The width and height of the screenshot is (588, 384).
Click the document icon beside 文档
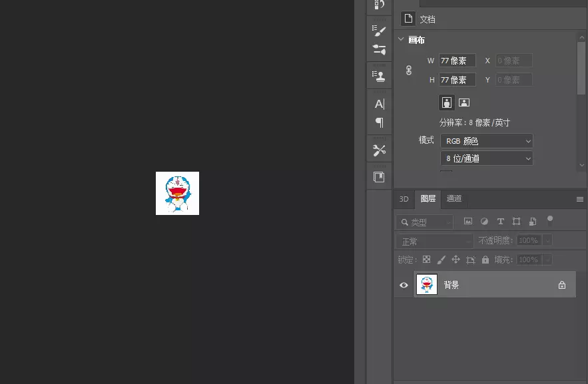(x=408, y=19)
